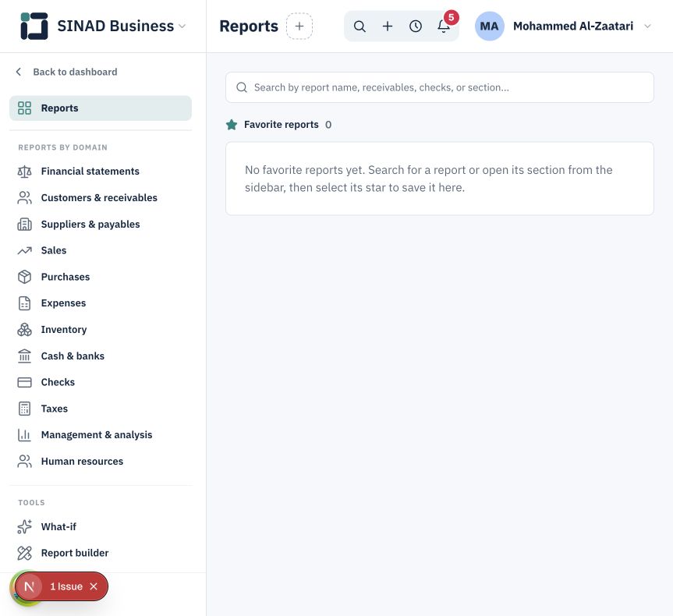The image size is (673, 616).
Task: Click the plus quick-create icon in header toolbar
Action: tap(388, 27)
